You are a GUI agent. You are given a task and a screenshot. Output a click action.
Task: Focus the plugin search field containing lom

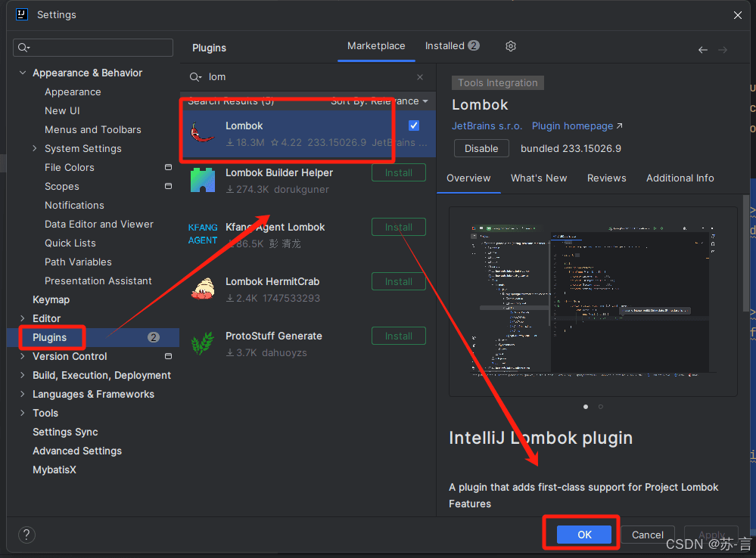(306, 77)
